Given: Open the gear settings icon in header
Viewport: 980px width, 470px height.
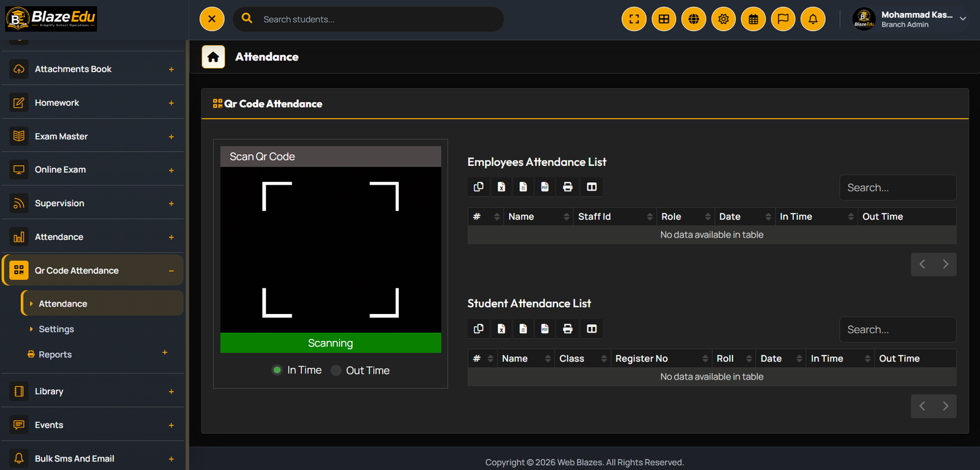Looking at the screenshot, I should point(723,19).
